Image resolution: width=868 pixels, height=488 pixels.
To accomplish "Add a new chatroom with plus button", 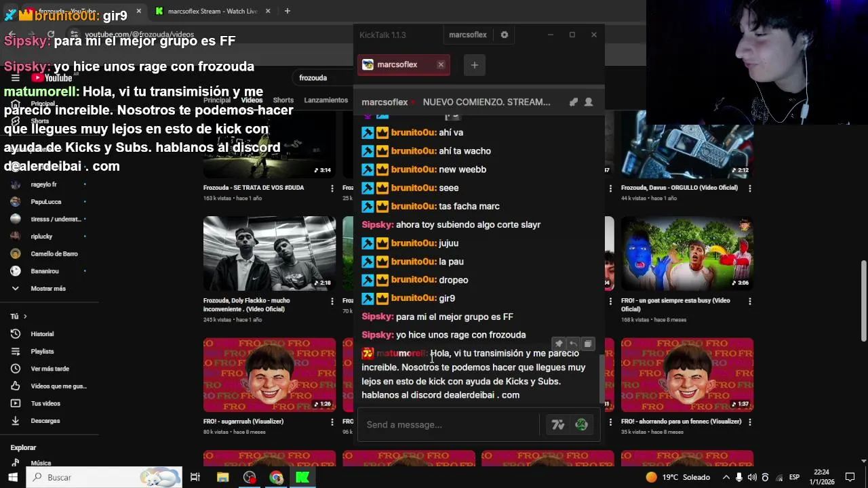I will 475,65.
